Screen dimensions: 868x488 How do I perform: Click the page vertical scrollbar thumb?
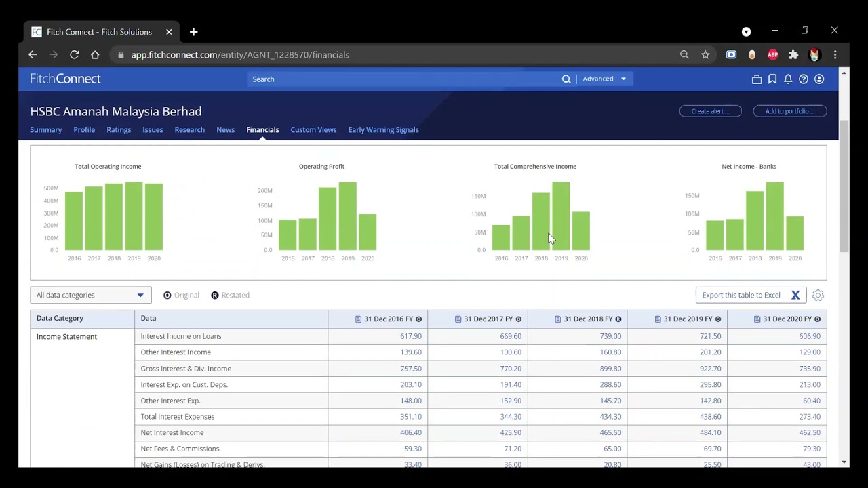click(x=844, y=187)
